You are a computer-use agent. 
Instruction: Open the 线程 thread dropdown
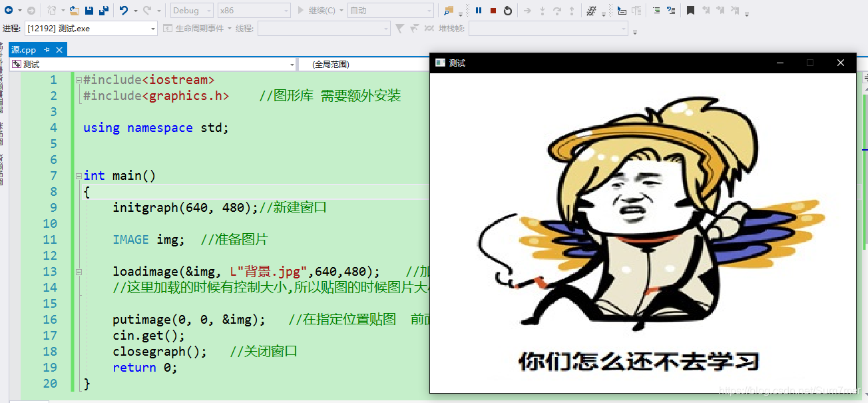pyautogui.click(x=324, y=29)
